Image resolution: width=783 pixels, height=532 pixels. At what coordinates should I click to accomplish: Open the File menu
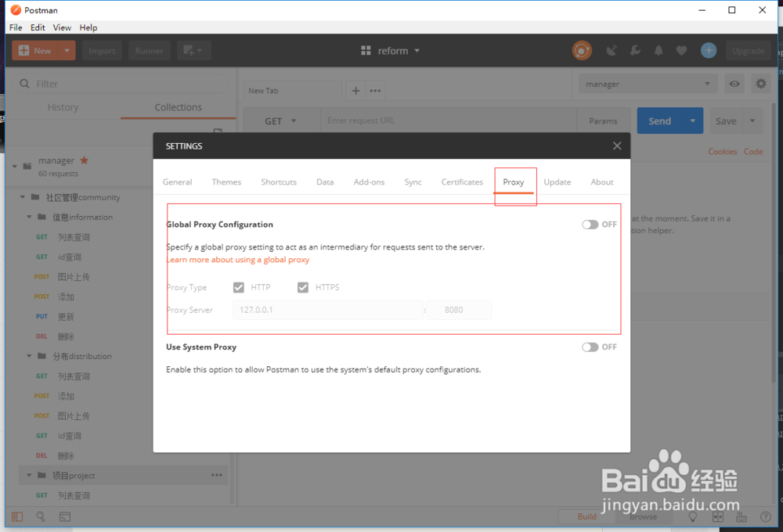pyautogui.click(x=15, y=27)
